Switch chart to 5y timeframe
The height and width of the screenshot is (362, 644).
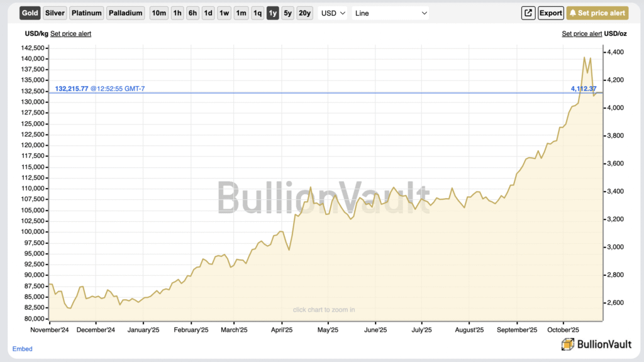[x=287, y=13]
